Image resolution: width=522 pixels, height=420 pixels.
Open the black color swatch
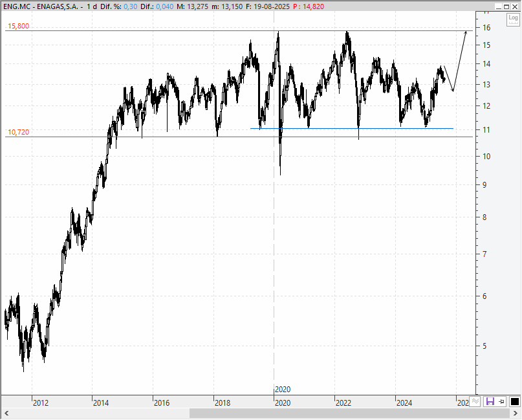pyautogui.click(x=515, y=402)
